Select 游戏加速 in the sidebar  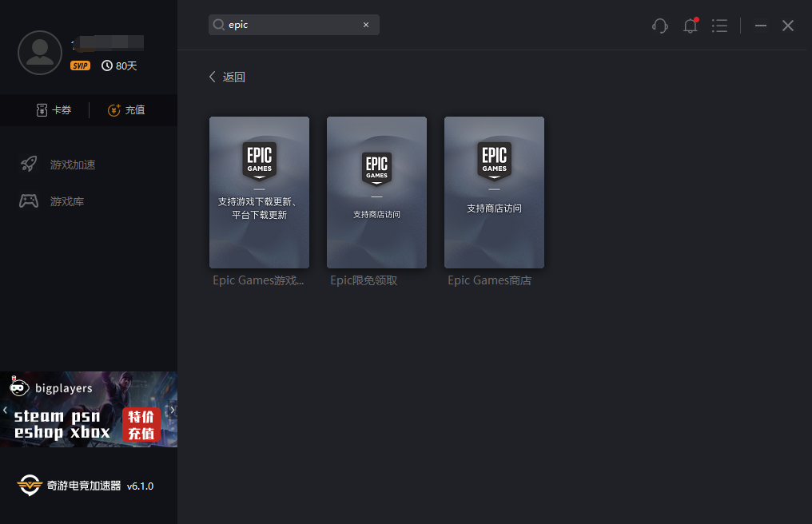[x=58, y=165]
